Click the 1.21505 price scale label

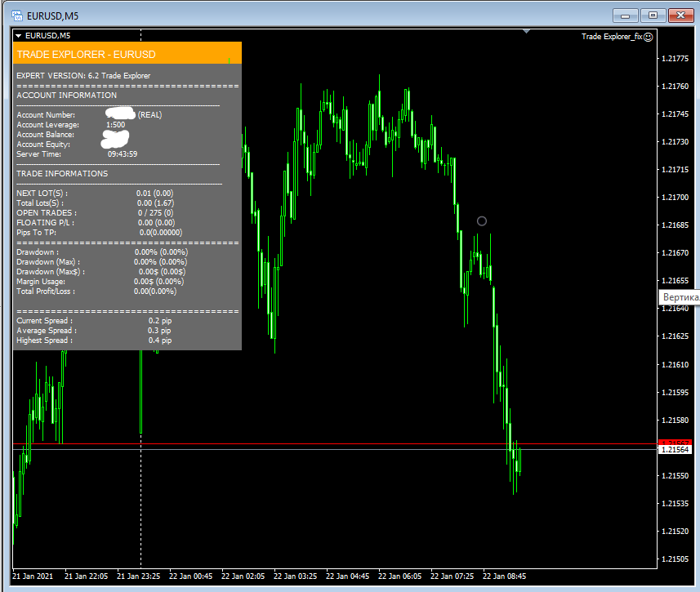click(675, 559)
